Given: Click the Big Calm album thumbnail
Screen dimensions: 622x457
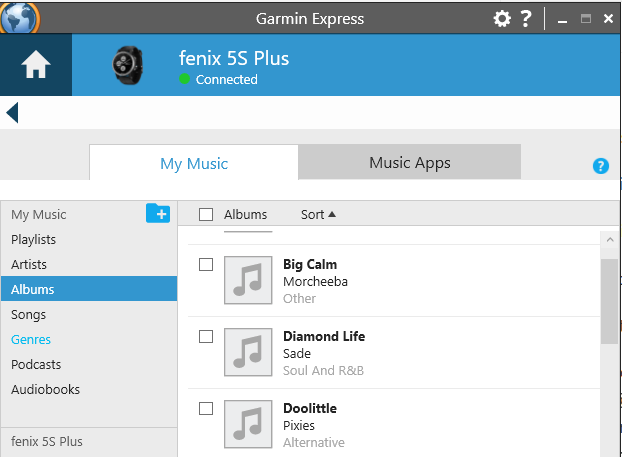Looking at the screenshot, I should 248,280.
